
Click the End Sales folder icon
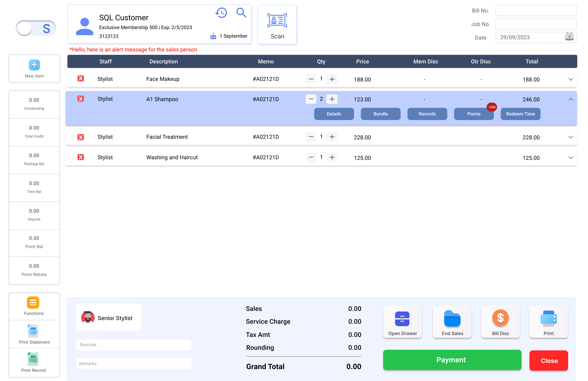(452, 319)
